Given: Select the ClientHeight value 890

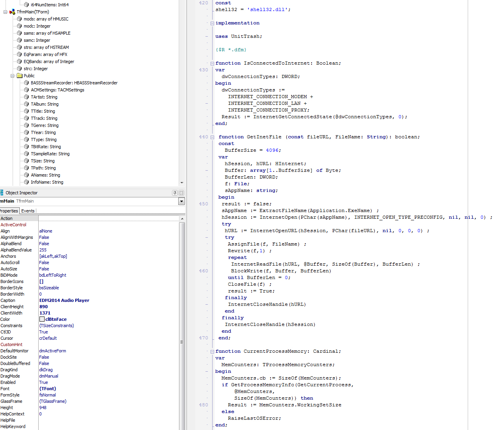Looking at the screenshot, I should [x=43, y=307].
